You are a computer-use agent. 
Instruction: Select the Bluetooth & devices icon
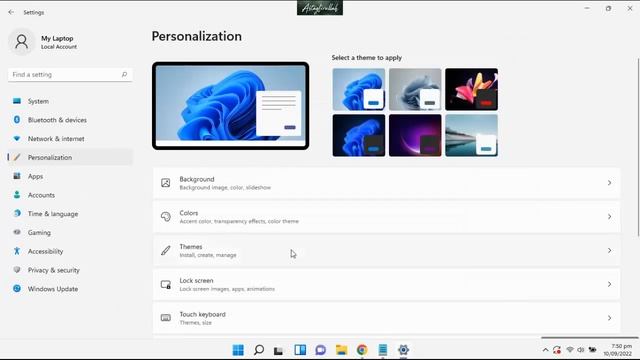(x=17, y=120)
